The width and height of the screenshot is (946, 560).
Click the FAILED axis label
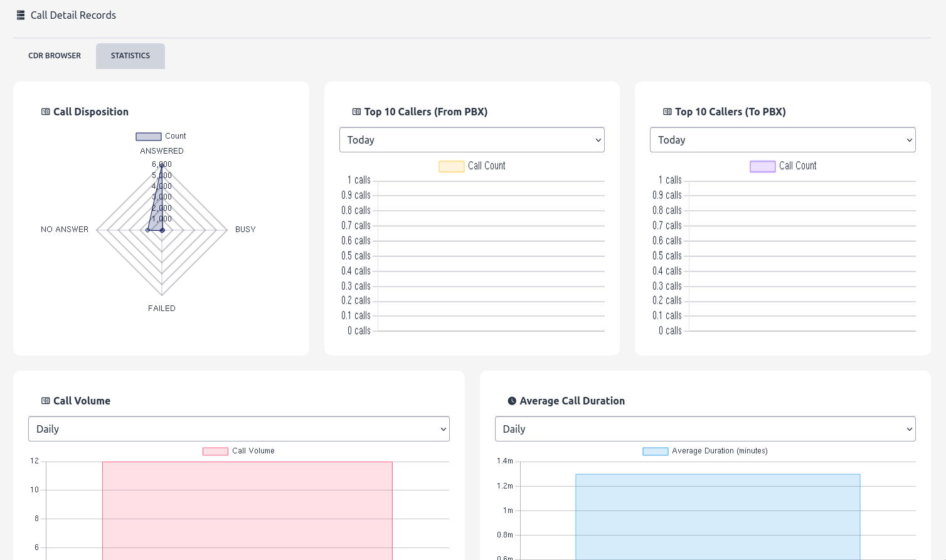[x=162, y=309]
